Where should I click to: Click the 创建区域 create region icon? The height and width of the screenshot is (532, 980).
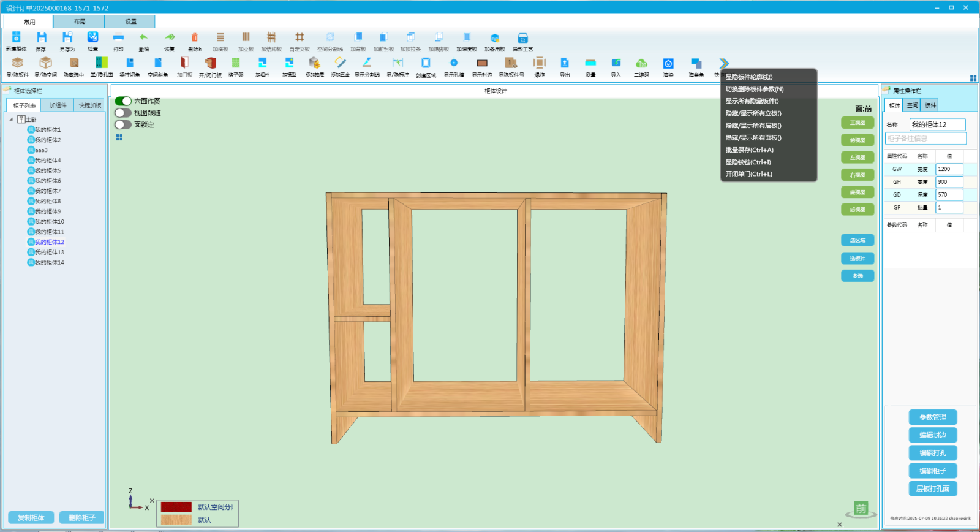click(426, 63)
